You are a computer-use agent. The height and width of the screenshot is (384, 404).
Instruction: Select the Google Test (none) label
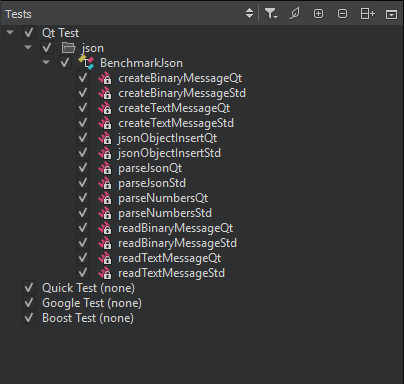(92, 303)
